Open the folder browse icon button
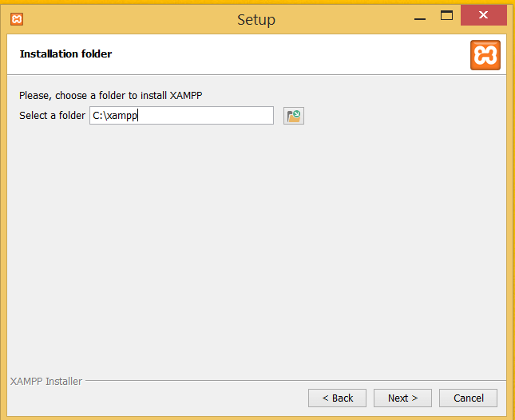 coord(294,116)
